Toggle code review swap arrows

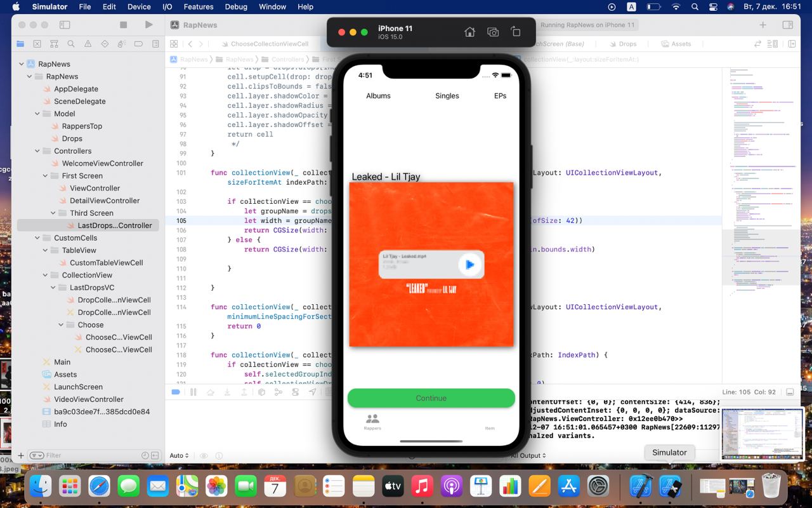point(757,44)
